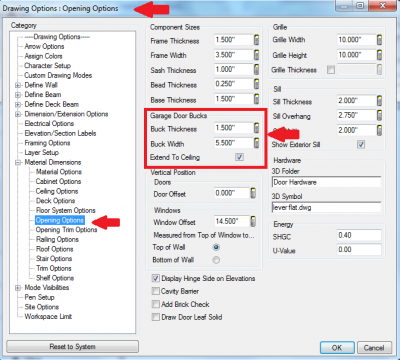
Task: Enable Add Brick Check checkbox
Action: coord(156,304)
